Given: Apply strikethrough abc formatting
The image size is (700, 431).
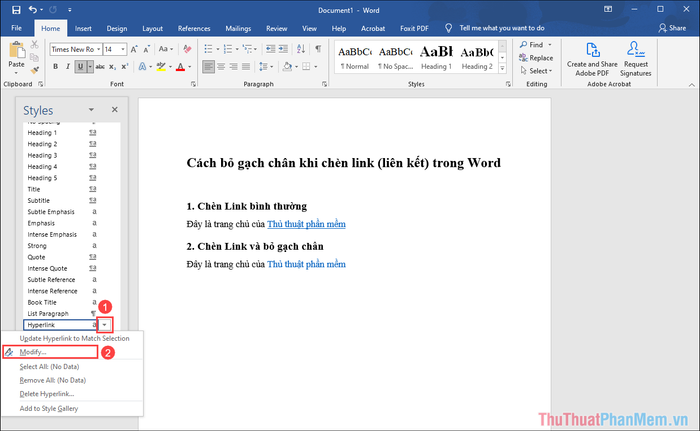Looking at the screenshot, I should pos(100,67).
